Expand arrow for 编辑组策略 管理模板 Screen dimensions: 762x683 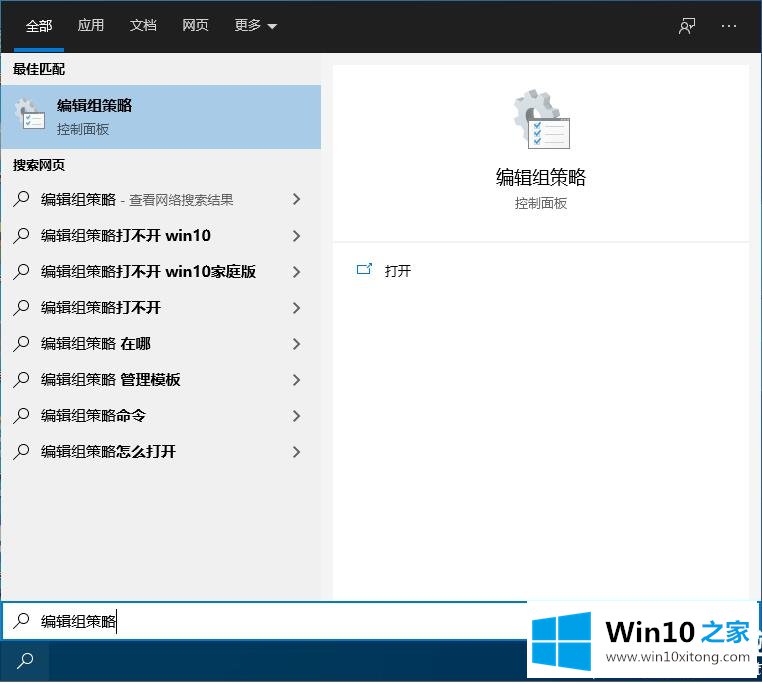click(x=296, y=380)
